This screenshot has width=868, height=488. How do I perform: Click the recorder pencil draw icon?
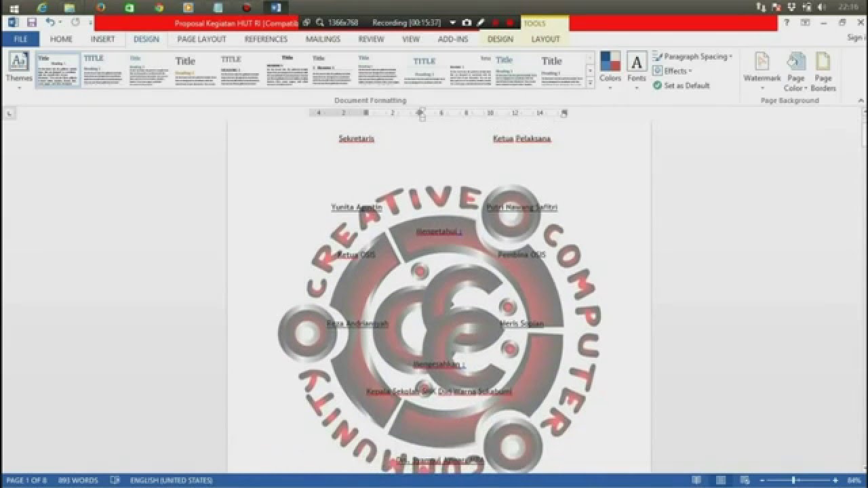pyautogui.click(x=481, y=22)
